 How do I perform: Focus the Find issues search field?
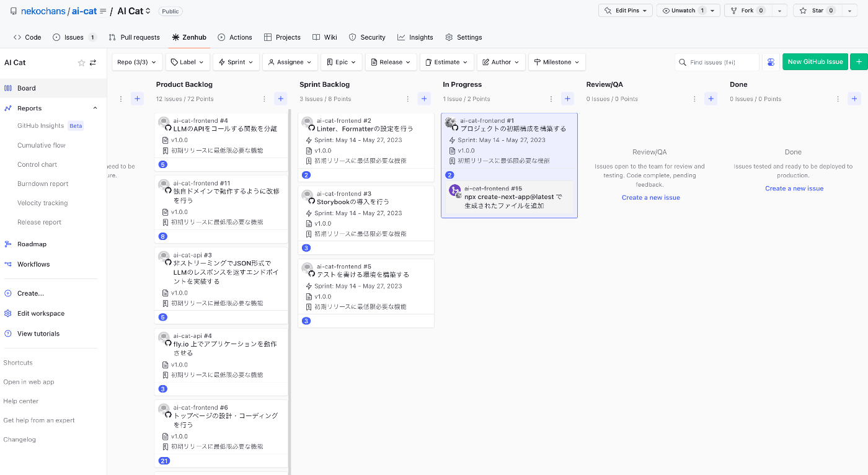pyautogui.click(x=717, y=62)
